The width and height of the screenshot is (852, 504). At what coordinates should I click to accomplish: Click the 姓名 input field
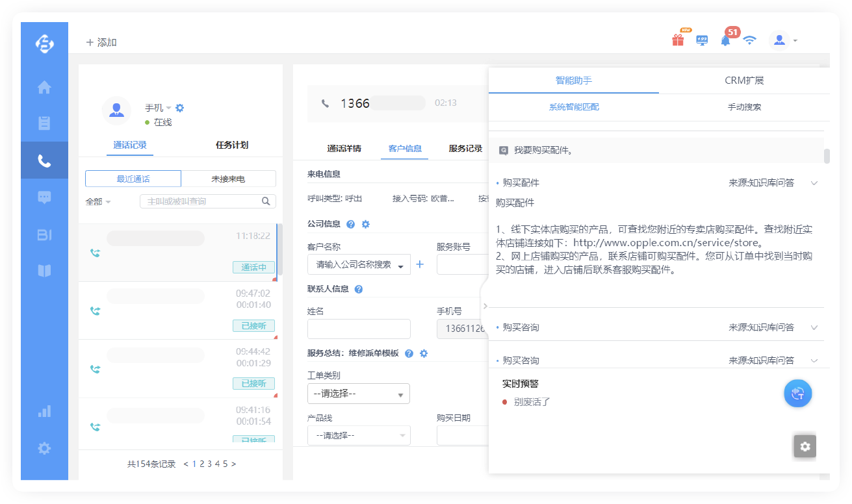point(359,329)
